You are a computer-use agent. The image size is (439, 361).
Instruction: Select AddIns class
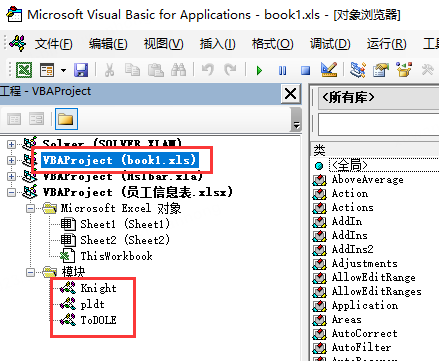coord(350,236)
